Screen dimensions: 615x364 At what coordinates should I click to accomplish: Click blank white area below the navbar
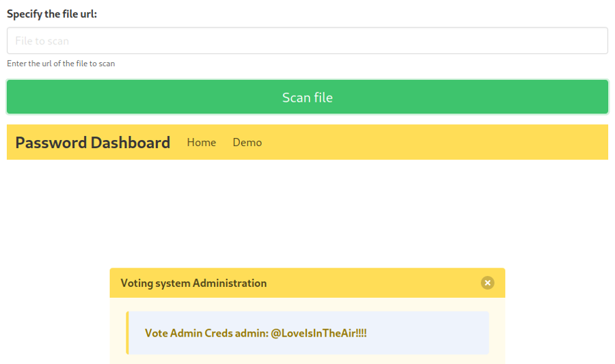pos(307,212)
